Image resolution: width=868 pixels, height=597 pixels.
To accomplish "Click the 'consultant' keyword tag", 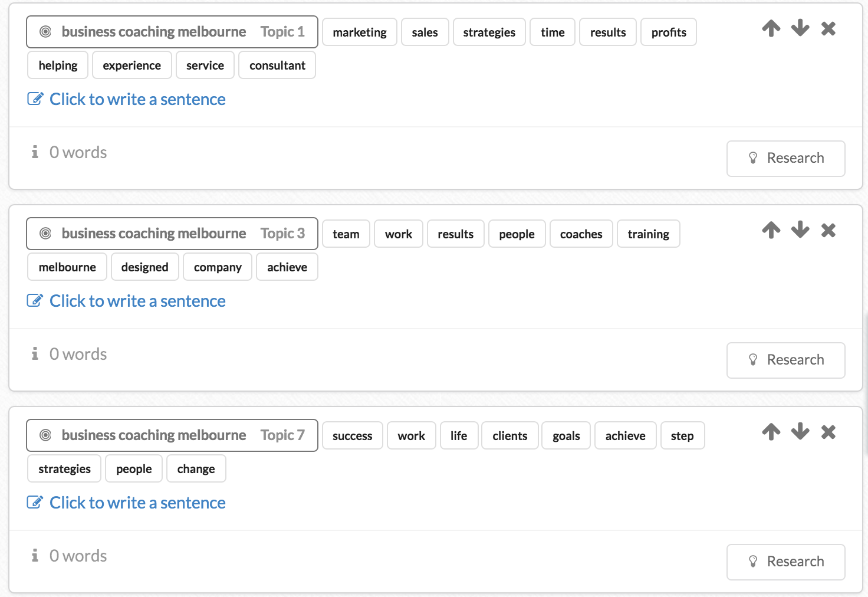I will click(277, 65).
